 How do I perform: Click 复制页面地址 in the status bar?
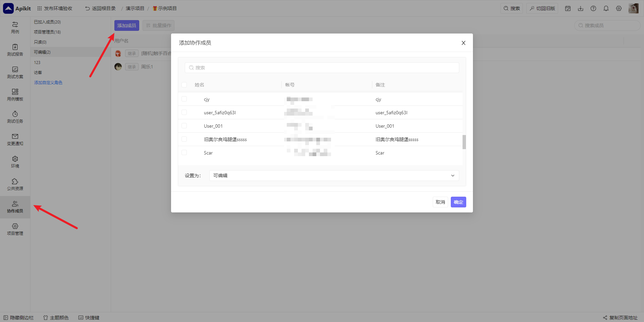(620, 318)
